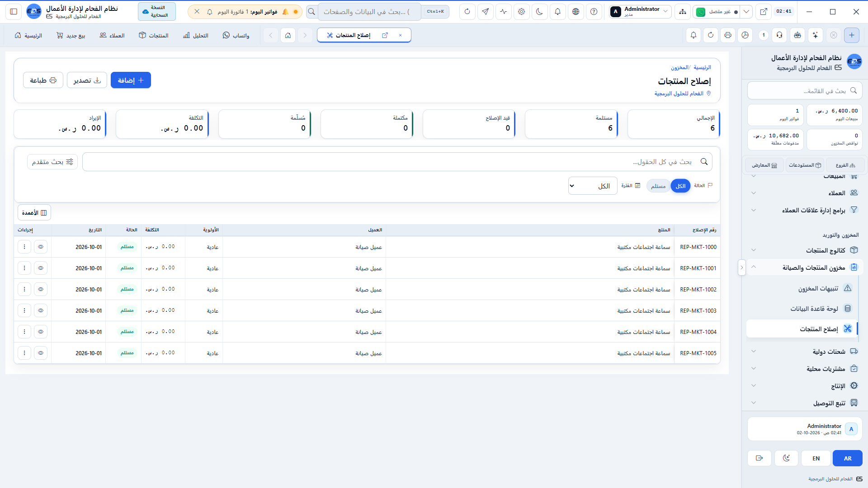Image resolution: width=868 pixels, height=488 pixels.
Task: Toggle dark mode moon icon in top bar
Action: coord(540,12)
